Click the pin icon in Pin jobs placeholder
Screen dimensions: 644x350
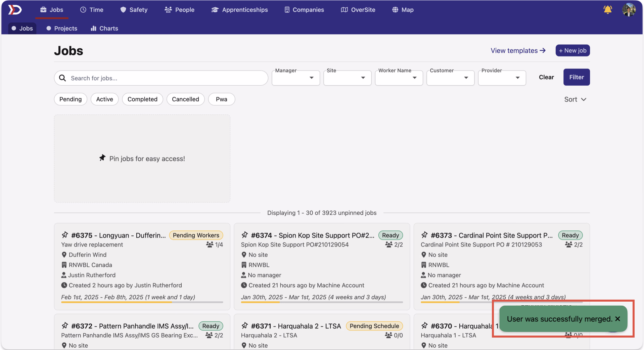pos(102,158)
